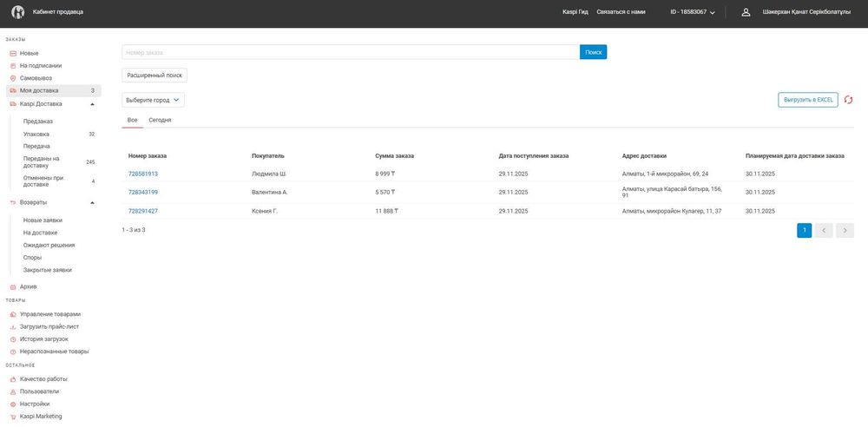
Task: Open На доставке under returns
Action: pos(41,233)
